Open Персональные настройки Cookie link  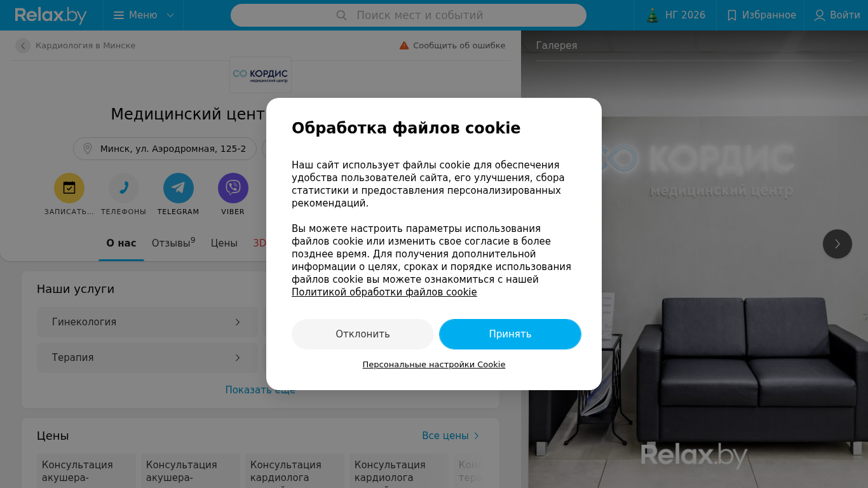click(434, 365)
